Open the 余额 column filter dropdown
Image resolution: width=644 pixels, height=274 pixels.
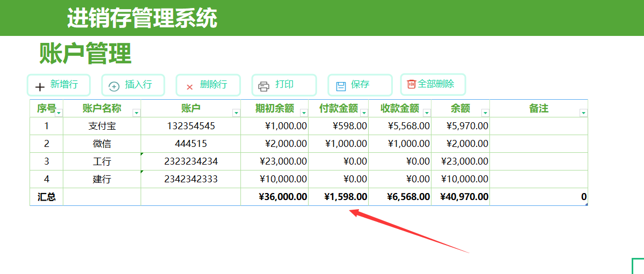coord(485,113)
